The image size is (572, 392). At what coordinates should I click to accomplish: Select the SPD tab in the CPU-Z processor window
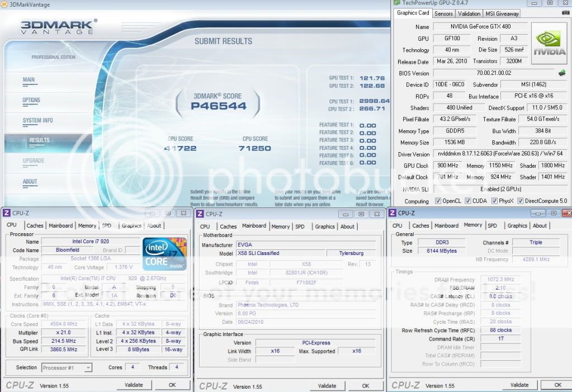coord(107,225)
